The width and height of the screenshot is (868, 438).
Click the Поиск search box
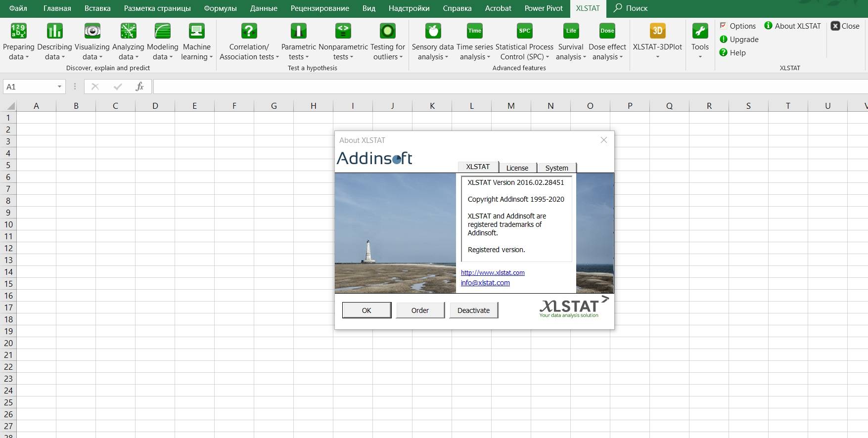pyautogui.click(x=631, y=8)
